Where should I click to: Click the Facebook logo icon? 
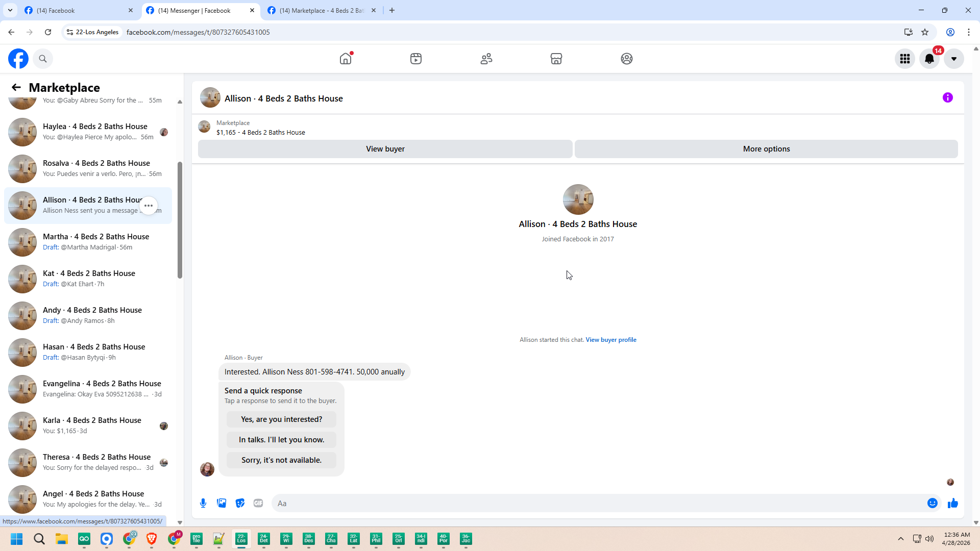[x=18, y=59]
